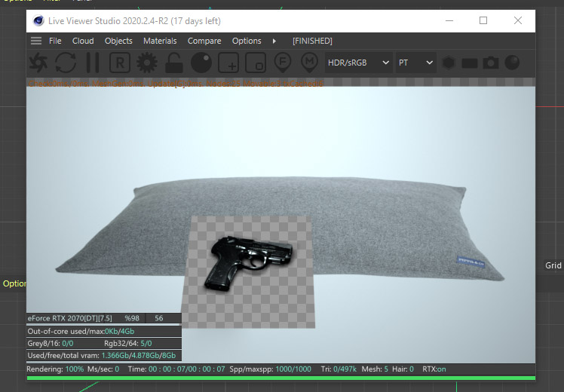Open the hamburger menu icon

click(36, 41)
